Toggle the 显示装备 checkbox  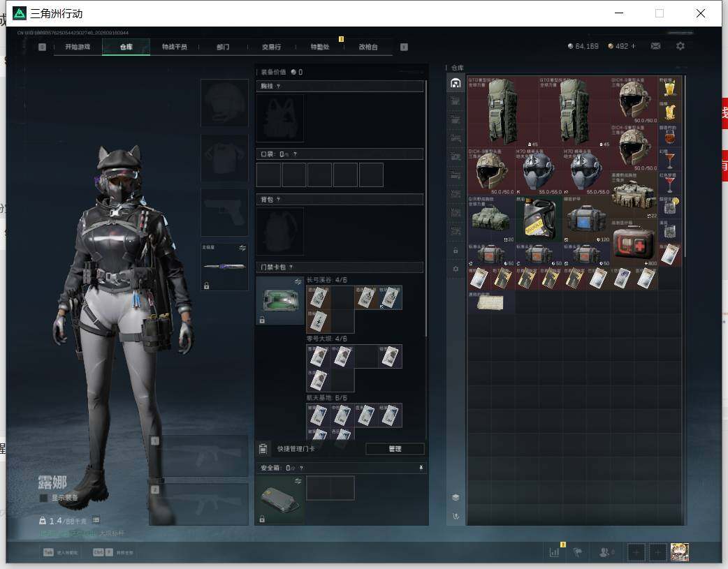43,498
